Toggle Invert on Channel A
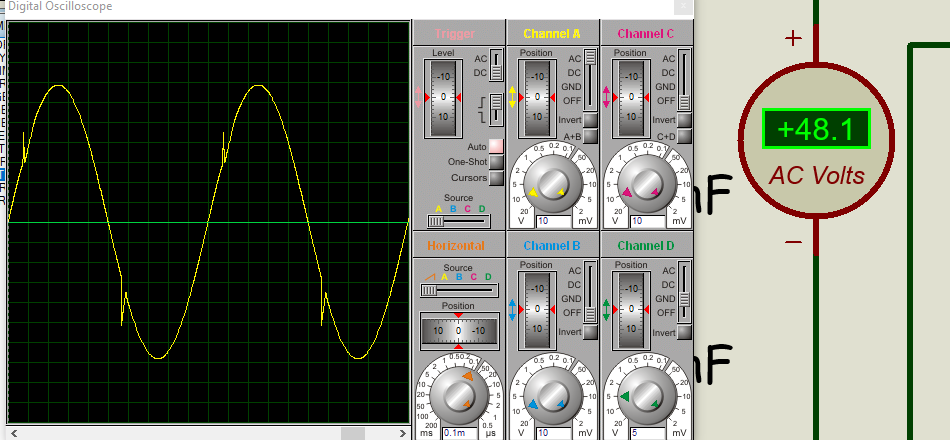950x440 pixels. [590, 120]
